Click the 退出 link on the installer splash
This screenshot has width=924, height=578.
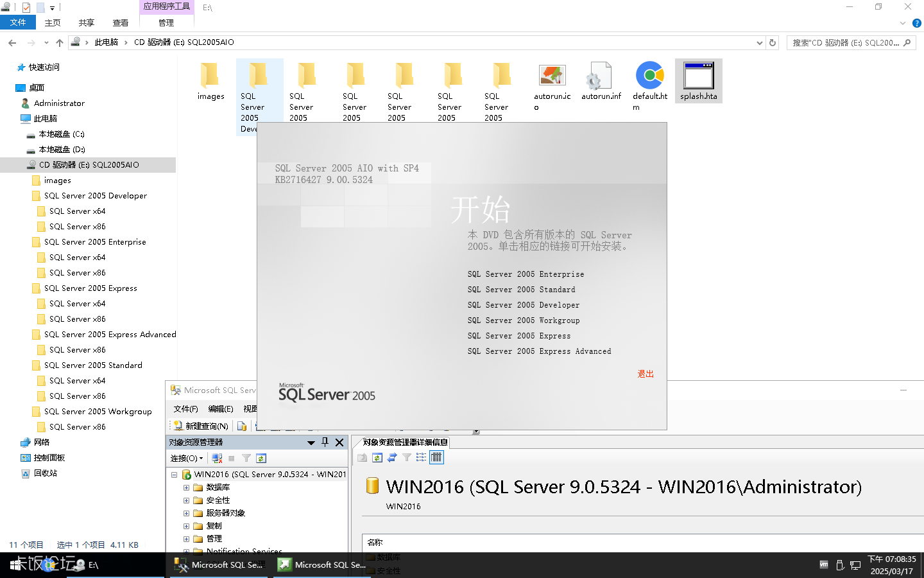tap(645, 373)
